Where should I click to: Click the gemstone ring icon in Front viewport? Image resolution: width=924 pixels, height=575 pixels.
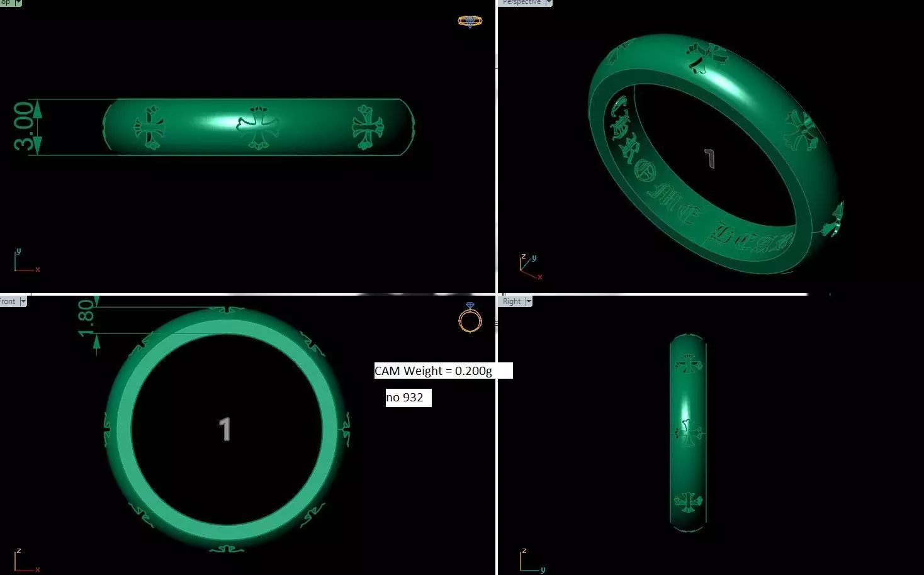pos(470,318)
